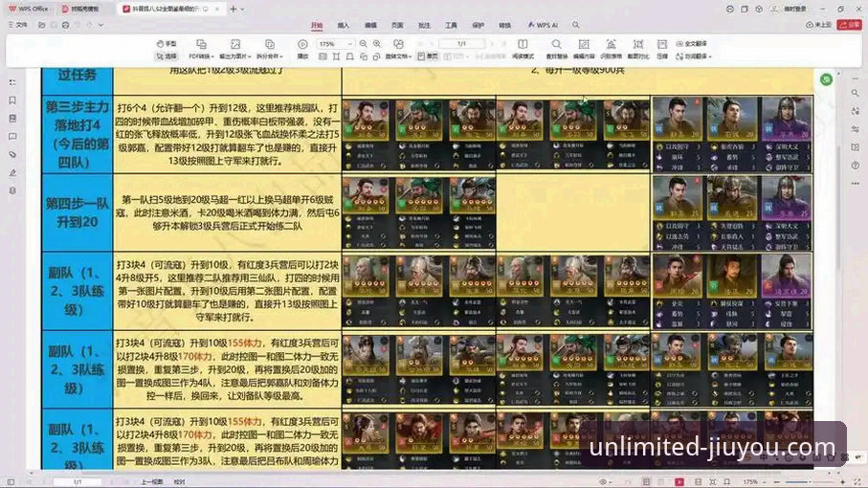Click the zoom-out magnifier icon
Screen dimensions: 868x488
tap(363, 44)
